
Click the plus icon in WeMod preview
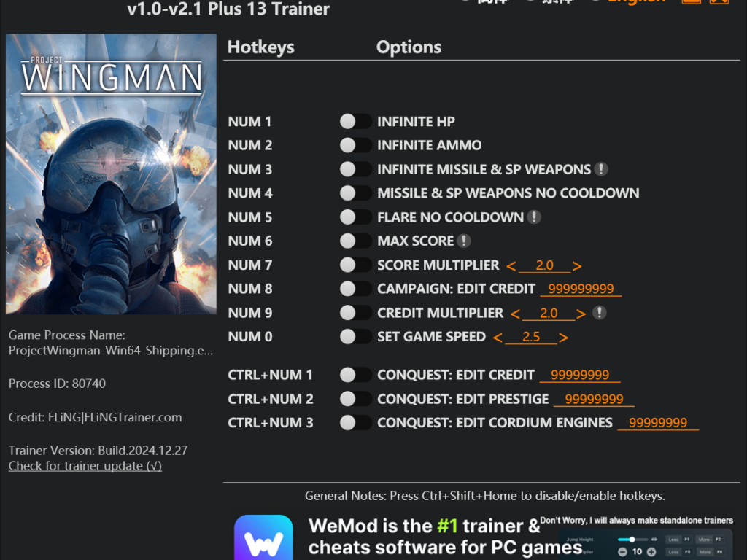click(x=651, y=551)
